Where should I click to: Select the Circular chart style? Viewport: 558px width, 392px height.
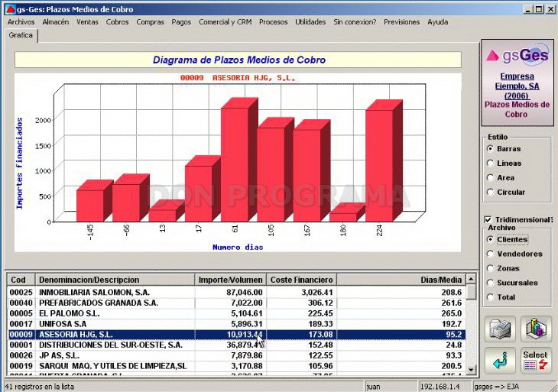(491, 192)
